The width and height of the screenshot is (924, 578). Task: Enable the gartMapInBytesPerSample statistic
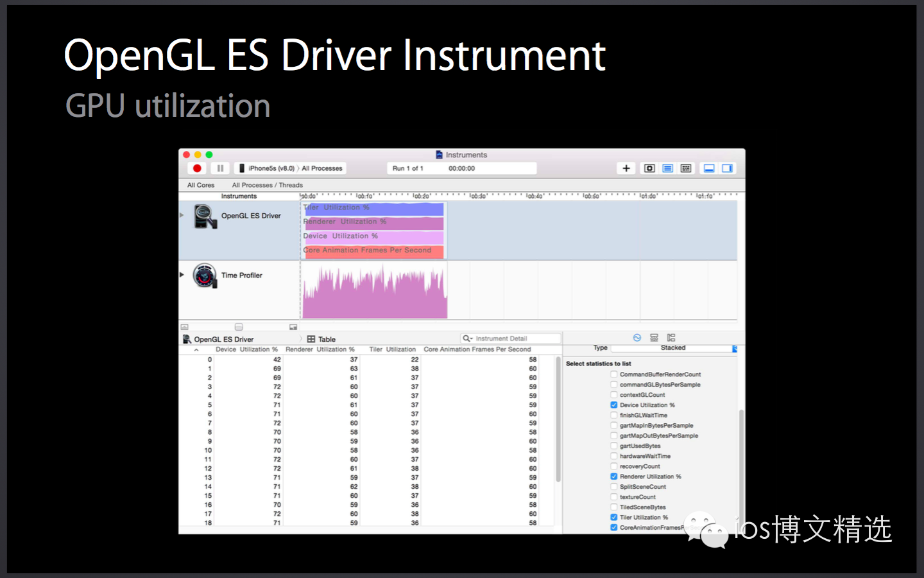[614, 426]
